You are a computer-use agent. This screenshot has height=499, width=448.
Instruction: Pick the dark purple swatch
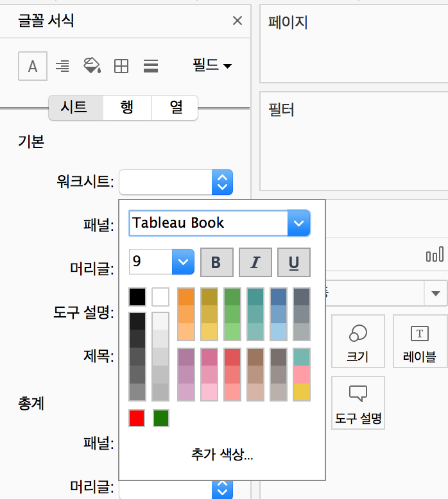pyautogui.click(x=186, y=357)
